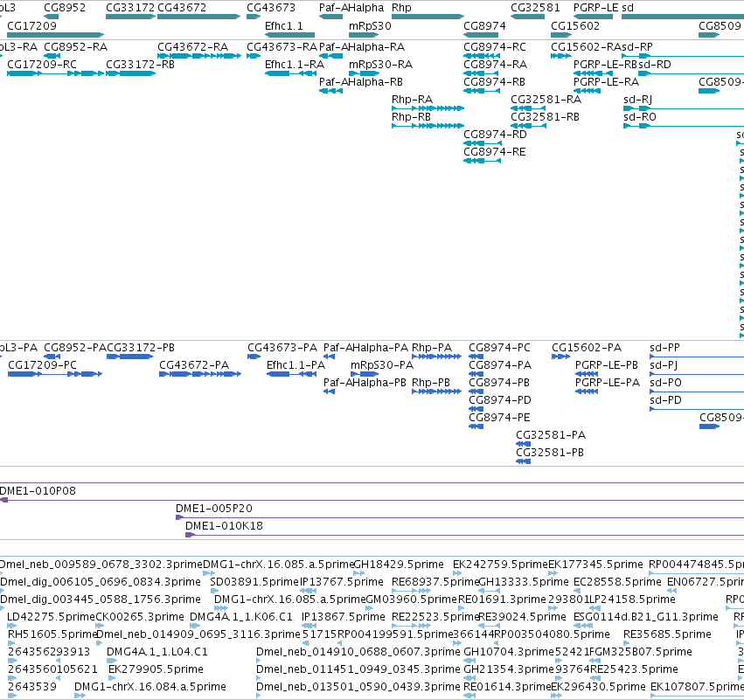Click the mRpS30-PA protein label
This screenshot has height=700, width=744.
point(382,365)
